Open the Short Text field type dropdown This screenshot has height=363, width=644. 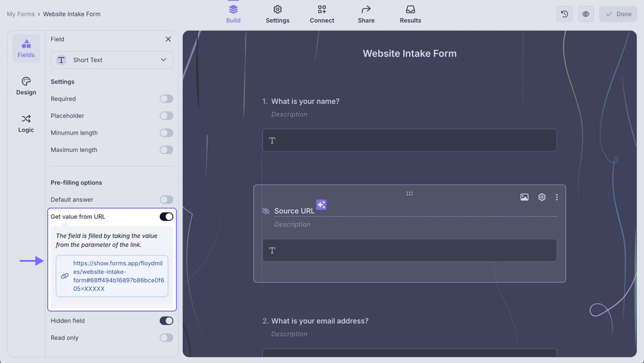[112, 60]
